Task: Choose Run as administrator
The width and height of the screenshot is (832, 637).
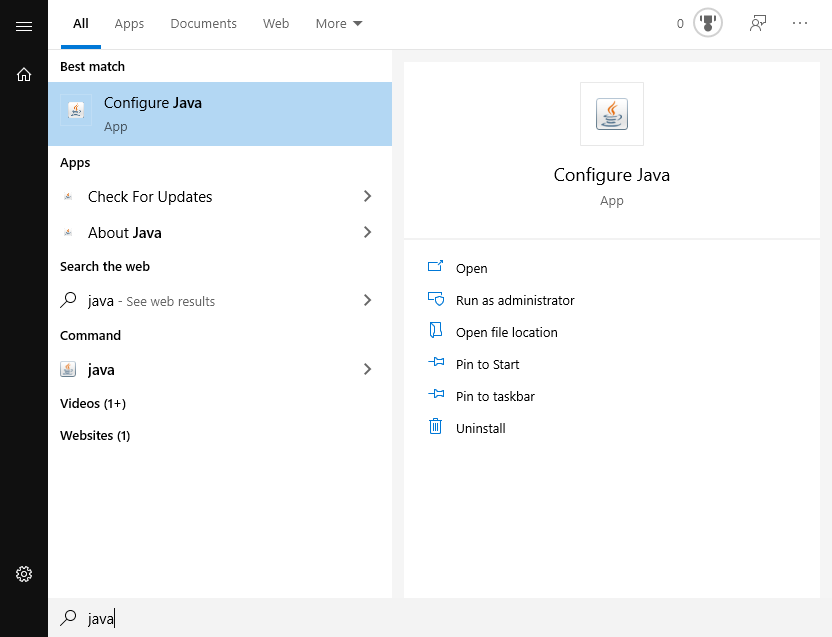Action: [515, 300]
